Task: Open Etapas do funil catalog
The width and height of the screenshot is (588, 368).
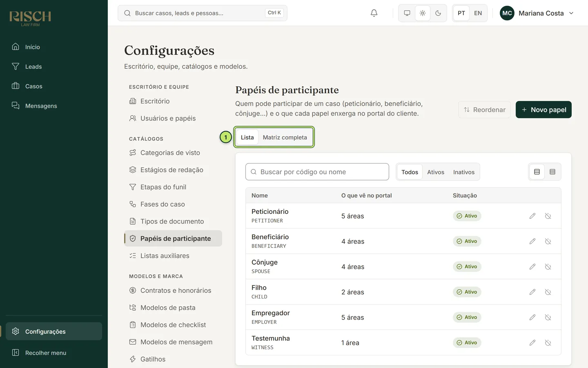Action: (173, 187)
